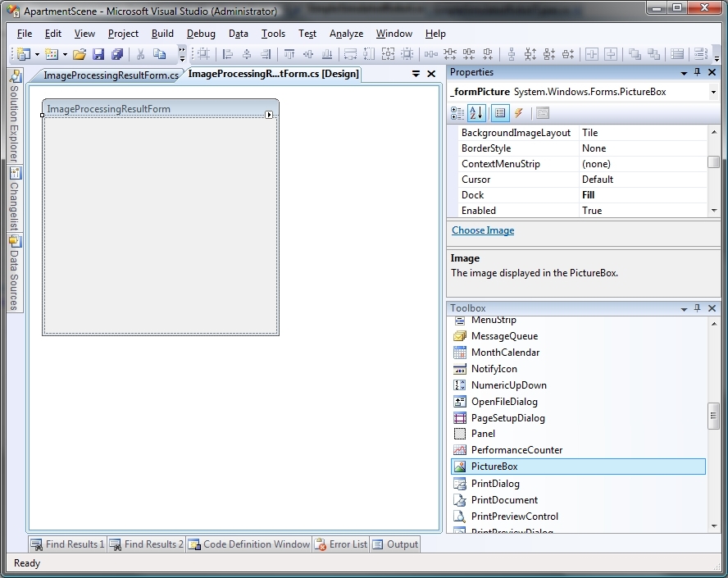Click the Choose Image link
This screenshot has width=728, height=578.
483,230
